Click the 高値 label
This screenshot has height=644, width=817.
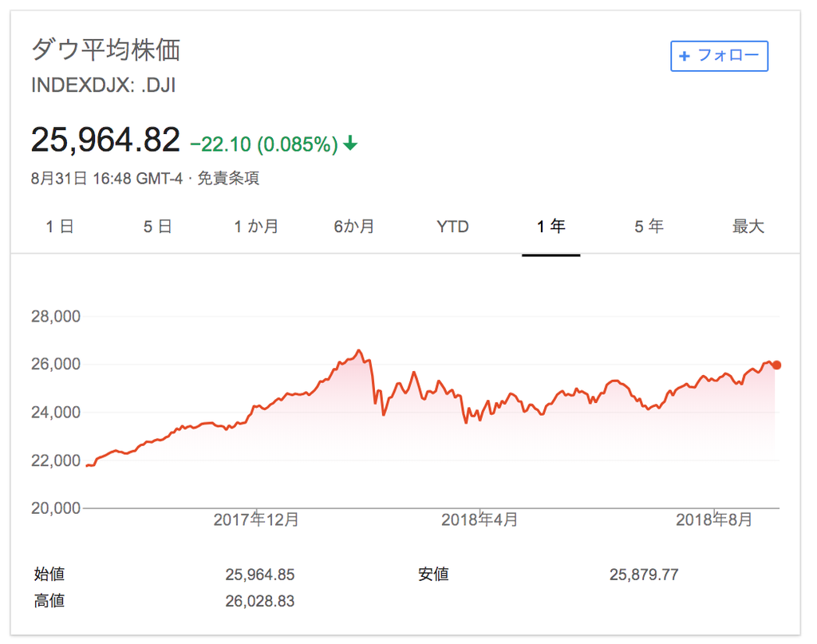tap(49, 601)
